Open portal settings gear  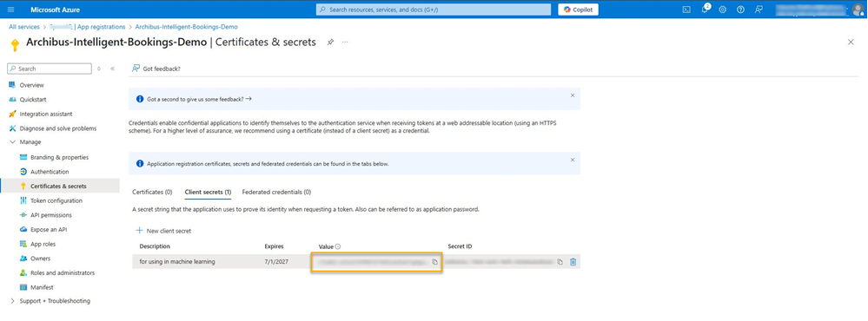coord(722,10)
